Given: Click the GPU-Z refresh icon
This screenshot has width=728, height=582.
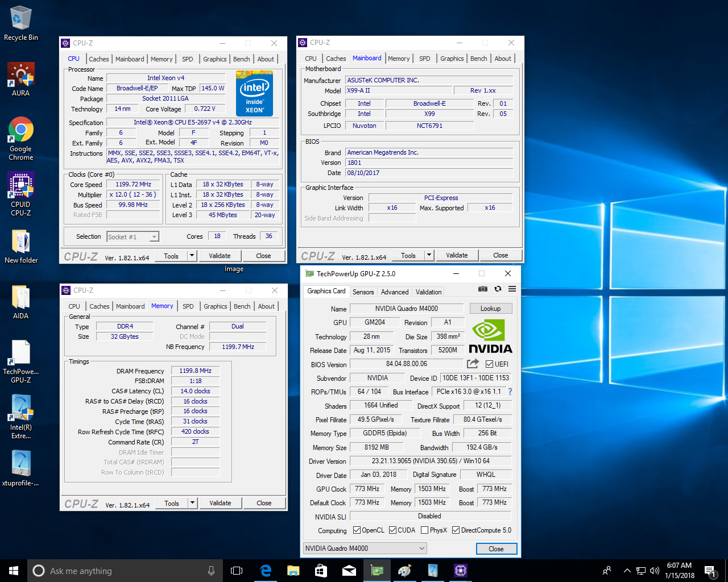Looking at the screenshot, I should pos(498,289).
